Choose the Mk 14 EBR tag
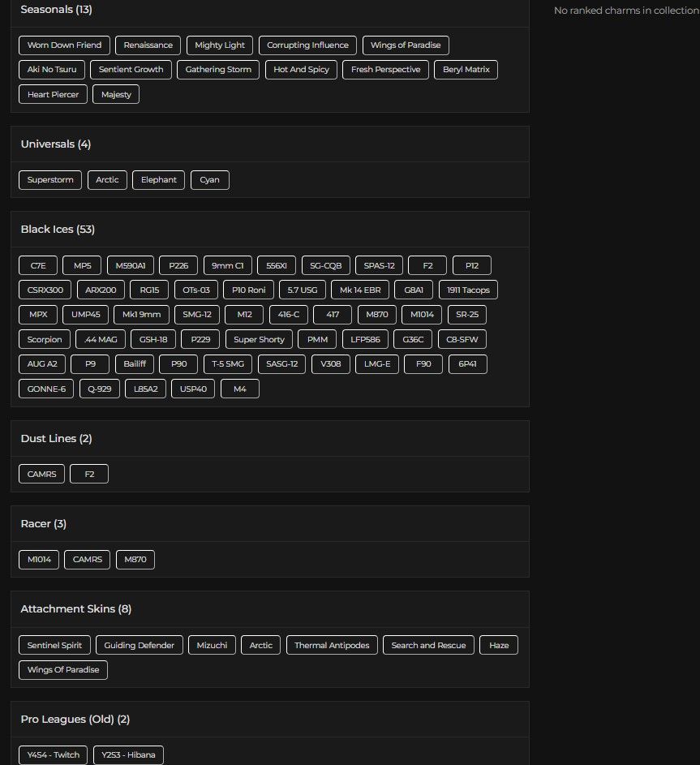The height and width of the screenshot is (765, 700). pyautogui.click(x=360, y=290)
